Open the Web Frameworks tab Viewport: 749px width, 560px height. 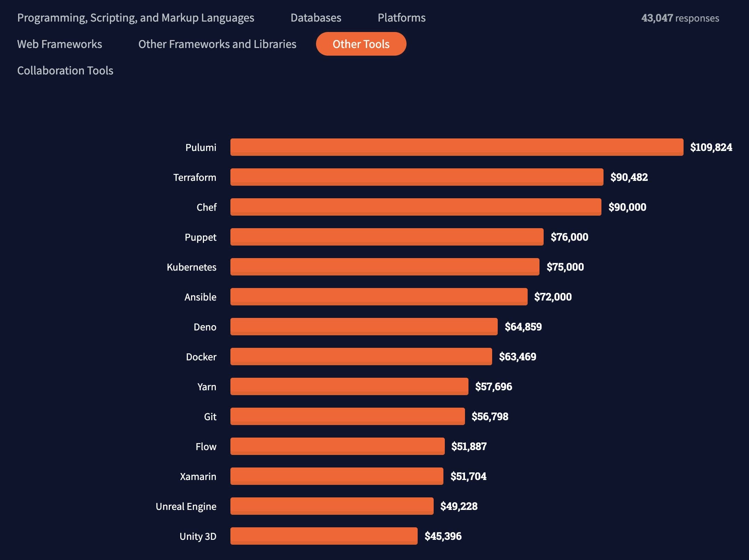click(x=60, y=44)
